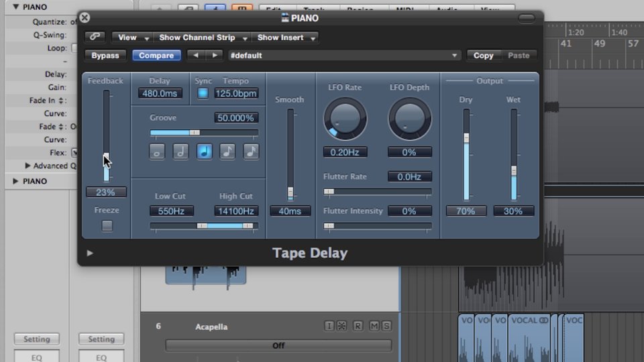Toggle the Freeze checkbox
This screenshot has width=644, height=362.
point(107,226)
